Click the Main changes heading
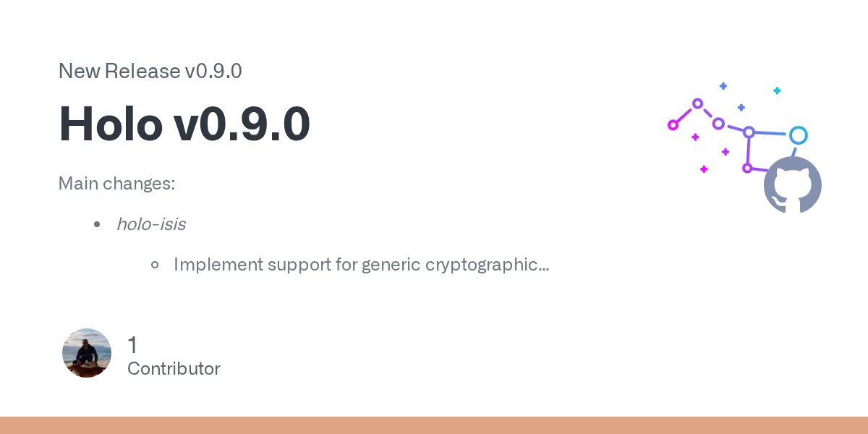This screenshot has height=434, width=868. [116, 184]
